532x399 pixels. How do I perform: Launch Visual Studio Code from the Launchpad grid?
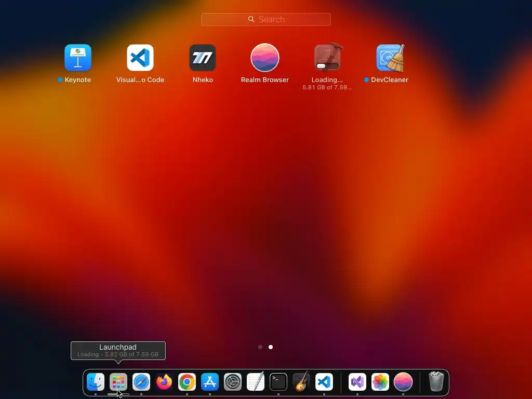tap(140, 58)
